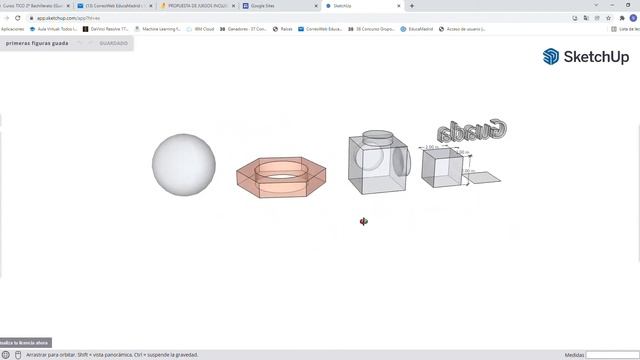
Task: Bookmark this page with the star icon
Action: click(x=609, y=18)
